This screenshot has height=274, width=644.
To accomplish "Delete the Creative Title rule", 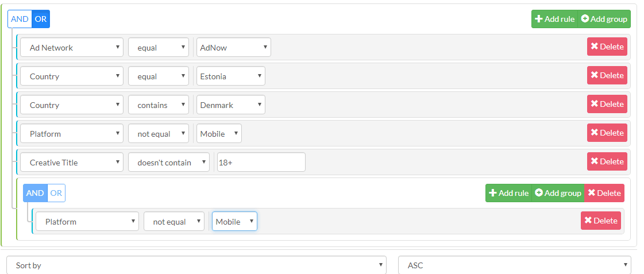I will click(607, 161).
